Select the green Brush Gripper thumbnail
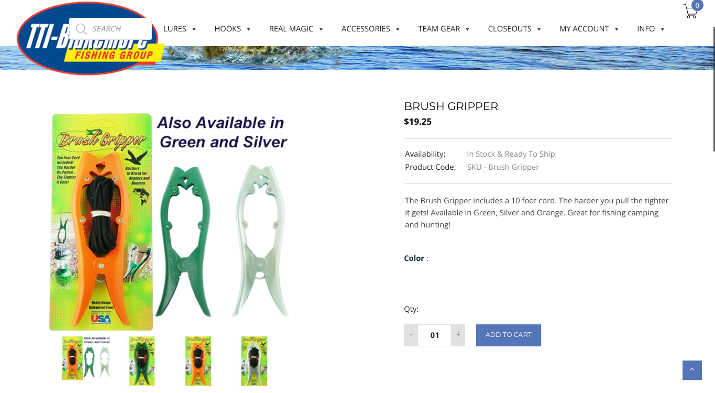 coord(142,361)
